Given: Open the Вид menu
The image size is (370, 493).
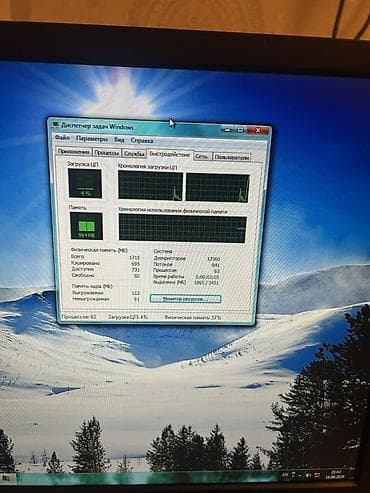Looking at the screenshot, I should point(119,140).
